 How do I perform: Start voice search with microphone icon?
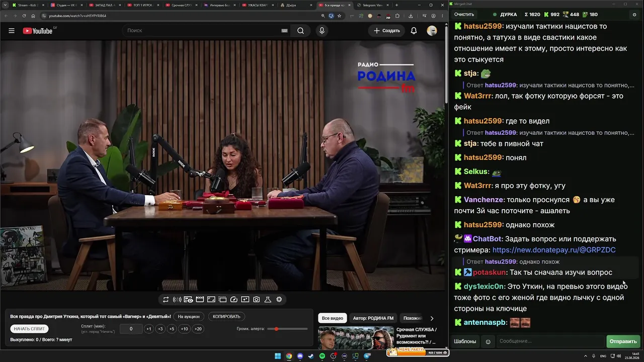coord(322,31)
